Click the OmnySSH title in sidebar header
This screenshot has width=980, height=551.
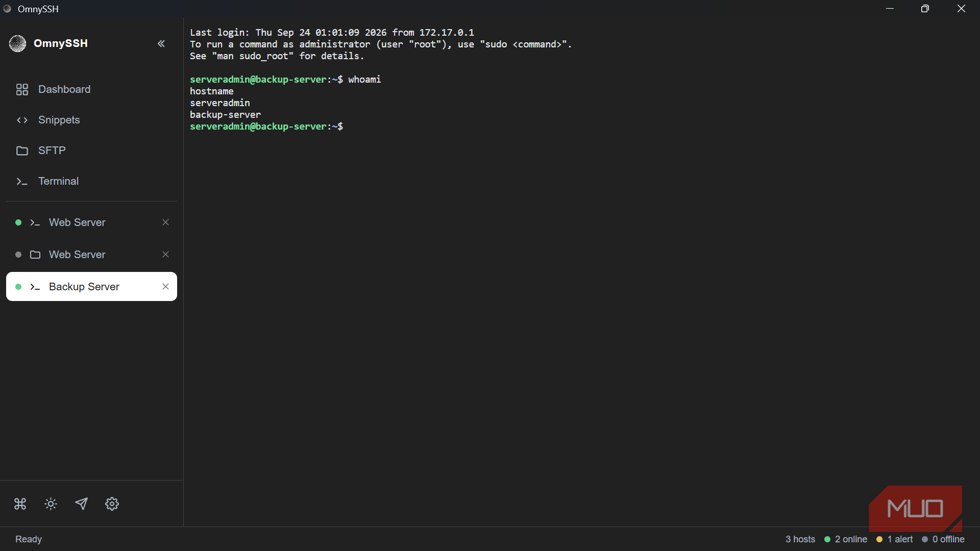pos(61,43)
